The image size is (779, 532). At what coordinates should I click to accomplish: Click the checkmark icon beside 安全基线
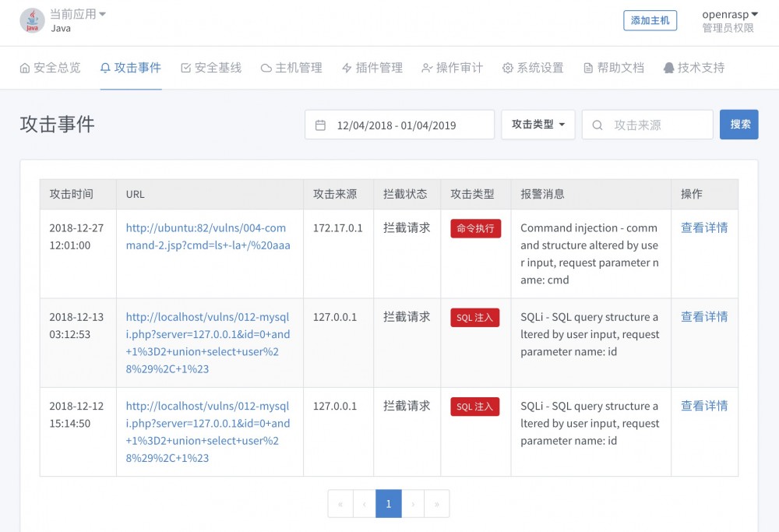tap(186, 68)
